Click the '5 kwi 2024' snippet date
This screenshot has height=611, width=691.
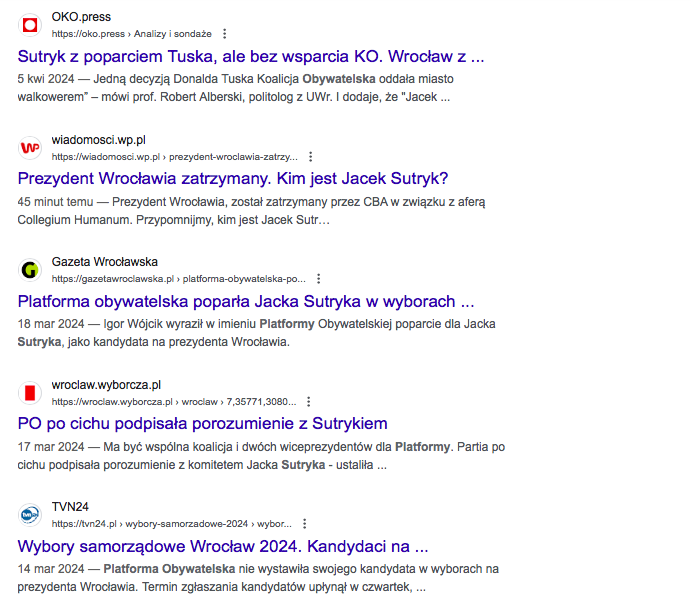(46, 79)
